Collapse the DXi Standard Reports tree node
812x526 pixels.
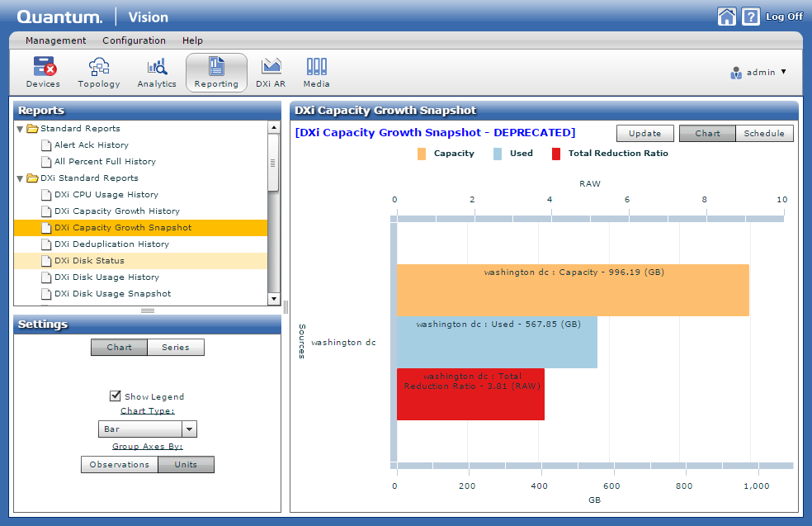click(x=20, y=179)
